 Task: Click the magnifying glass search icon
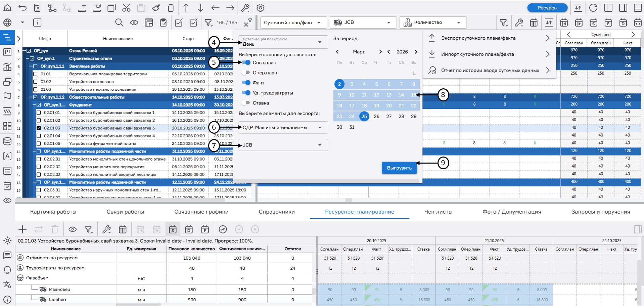119,23
